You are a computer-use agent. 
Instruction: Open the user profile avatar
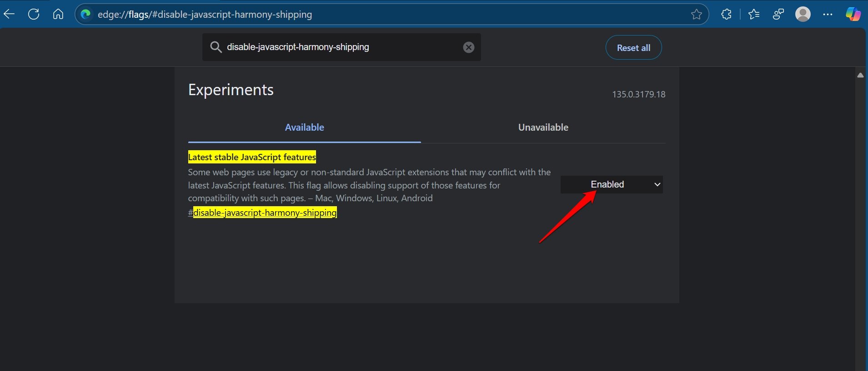(803, 14)
